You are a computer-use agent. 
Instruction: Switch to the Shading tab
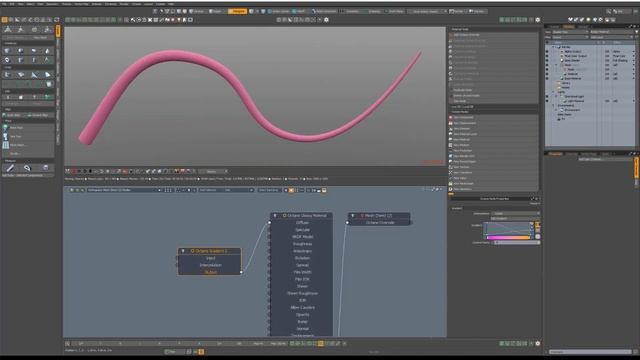tap(569, 27)
